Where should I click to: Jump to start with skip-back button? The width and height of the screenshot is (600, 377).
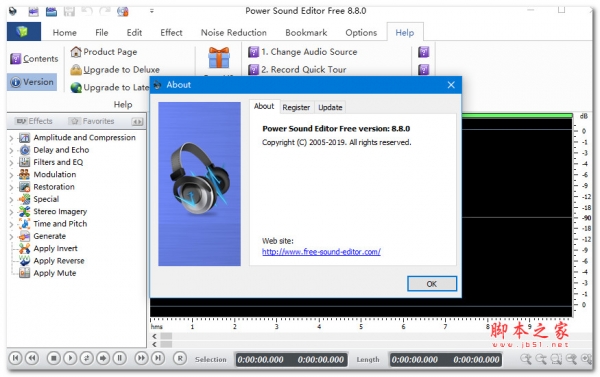tap(15, 358)
